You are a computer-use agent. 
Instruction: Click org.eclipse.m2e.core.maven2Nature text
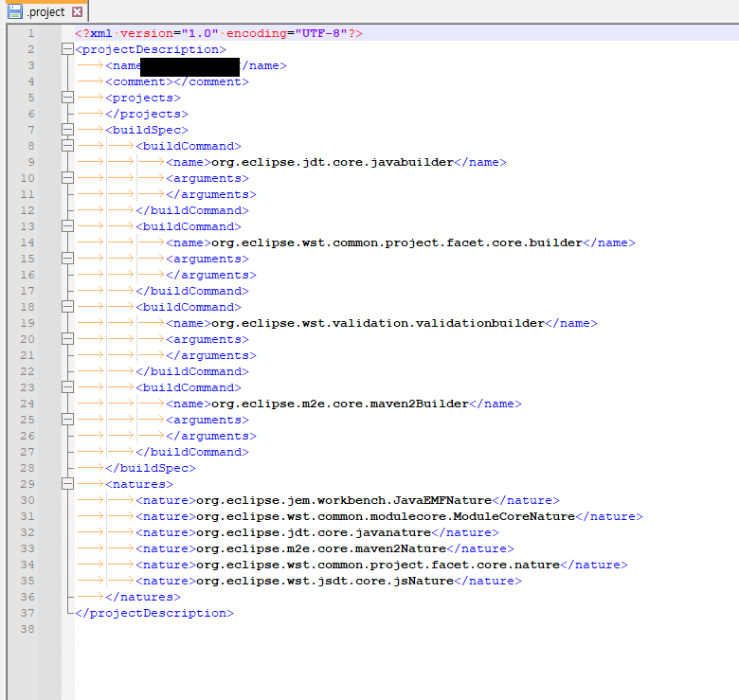[x=321, y=548]
